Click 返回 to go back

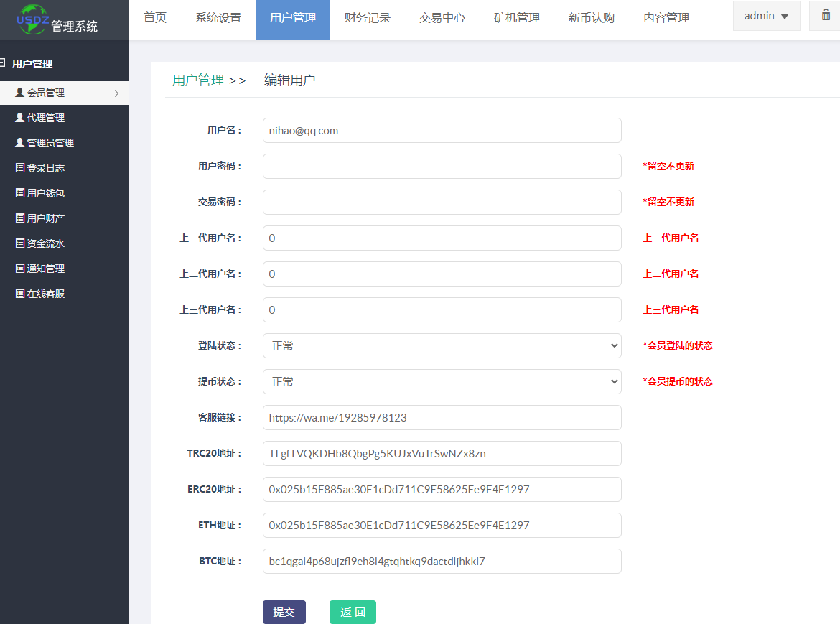(x=353, y=612)
